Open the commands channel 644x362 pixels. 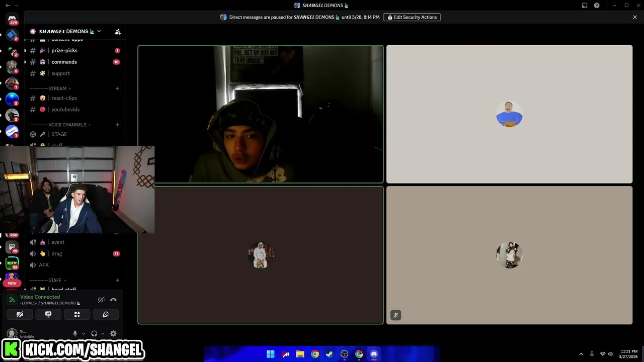point(75,62)
